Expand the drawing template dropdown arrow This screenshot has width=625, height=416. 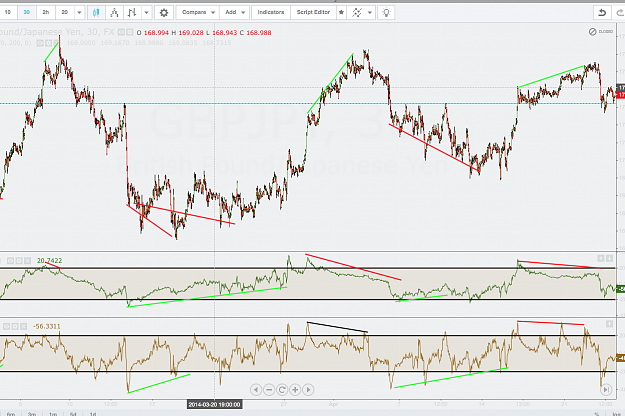[369, 13]
